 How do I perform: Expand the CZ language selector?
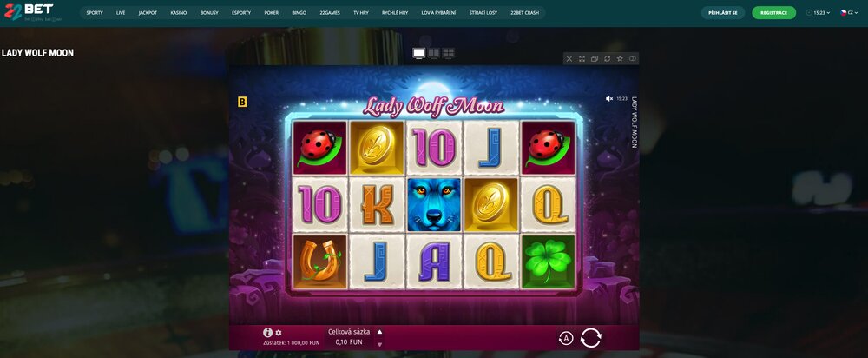coord(849,12)
